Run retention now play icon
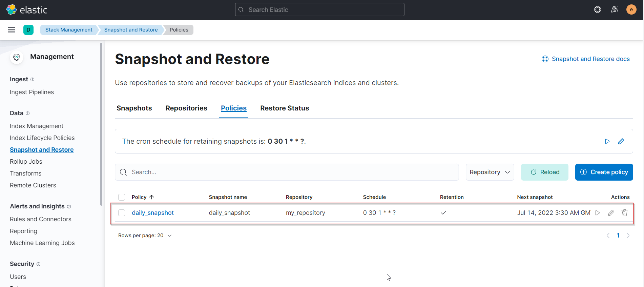 tap(607, 141)
